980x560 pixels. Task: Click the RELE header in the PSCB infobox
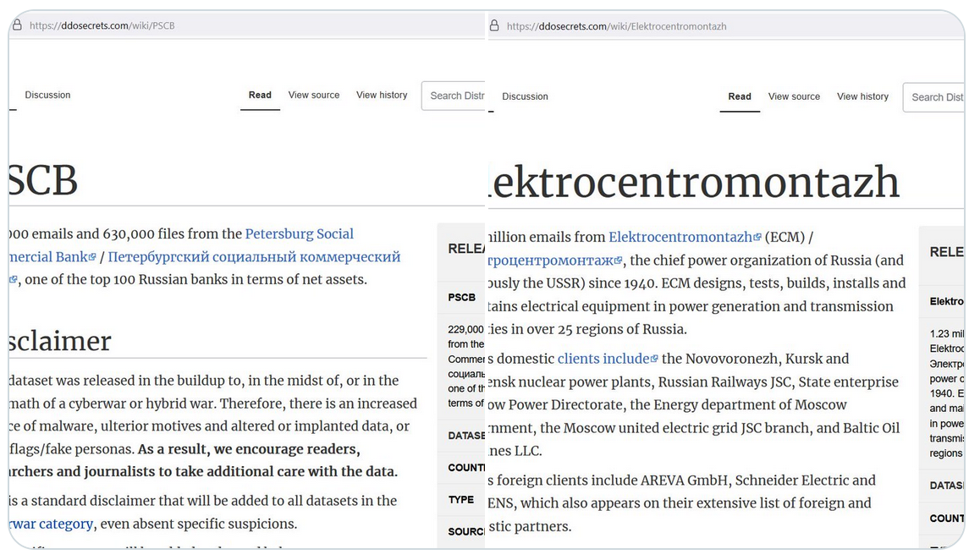(466, 249)
